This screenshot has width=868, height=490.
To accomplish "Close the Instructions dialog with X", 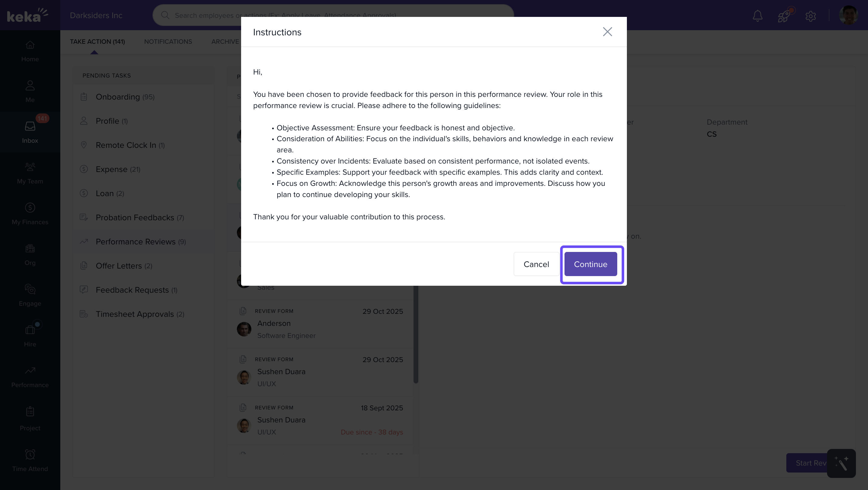I will (607, 32).
